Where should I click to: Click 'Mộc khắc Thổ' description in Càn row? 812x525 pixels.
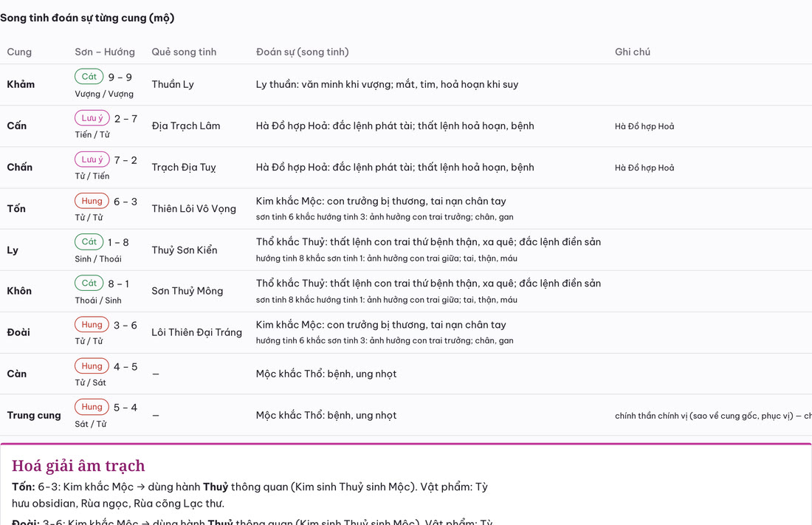[x=326, y=374]
